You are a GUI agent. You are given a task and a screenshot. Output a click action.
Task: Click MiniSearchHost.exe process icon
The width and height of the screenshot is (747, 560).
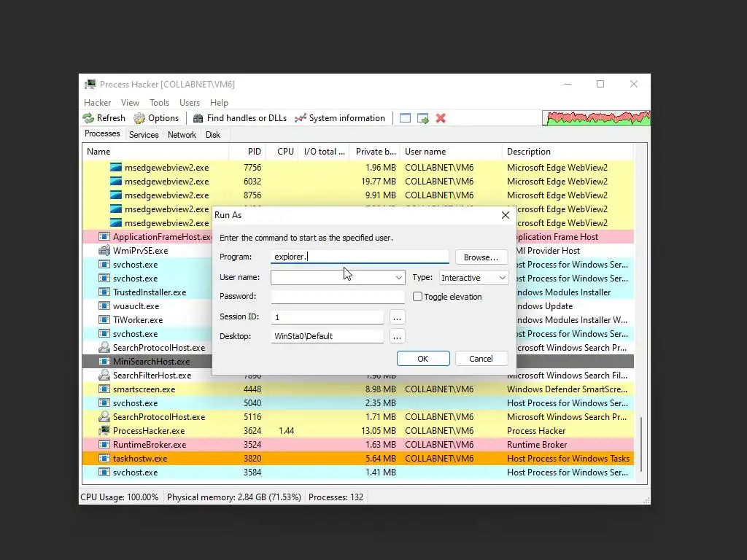click(104, 361)
